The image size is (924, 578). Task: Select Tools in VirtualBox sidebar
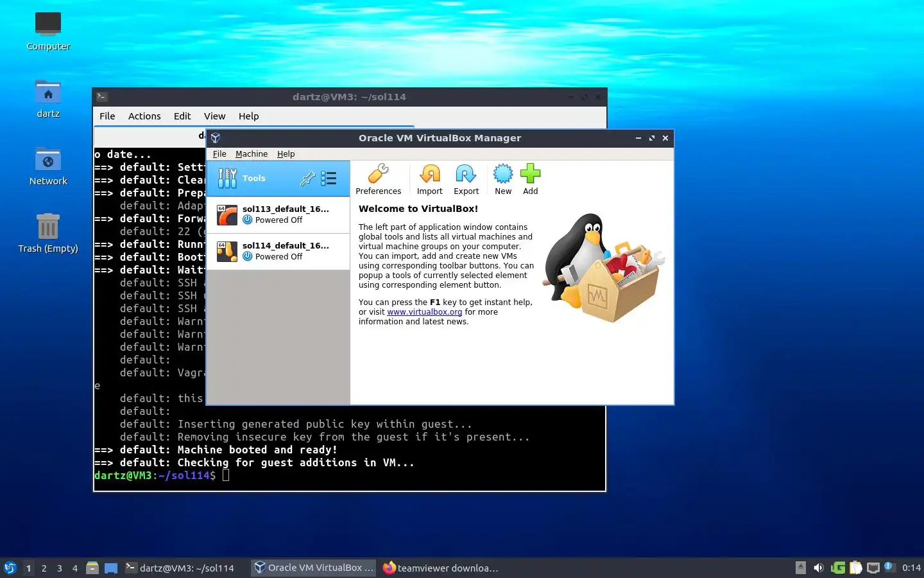278,179
